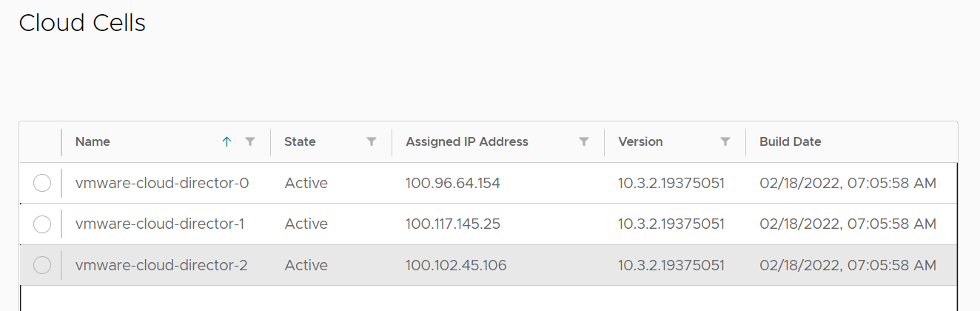The image size is (980, 311).
Task: Filter by Assigned IP Address column
Action: pos(584,141)
